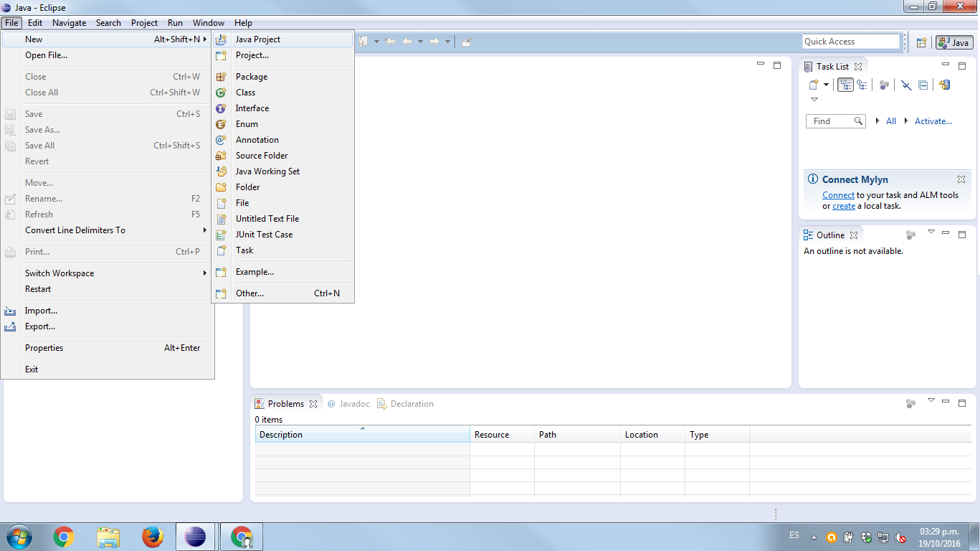
Task: Toggle Categorized presentation in Task List
Action: [x=846, y=85]
